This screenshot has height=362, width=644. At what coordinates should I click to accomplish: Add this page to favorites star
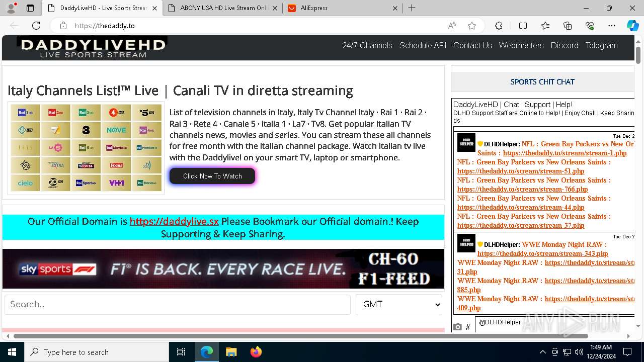pos(472,26)
